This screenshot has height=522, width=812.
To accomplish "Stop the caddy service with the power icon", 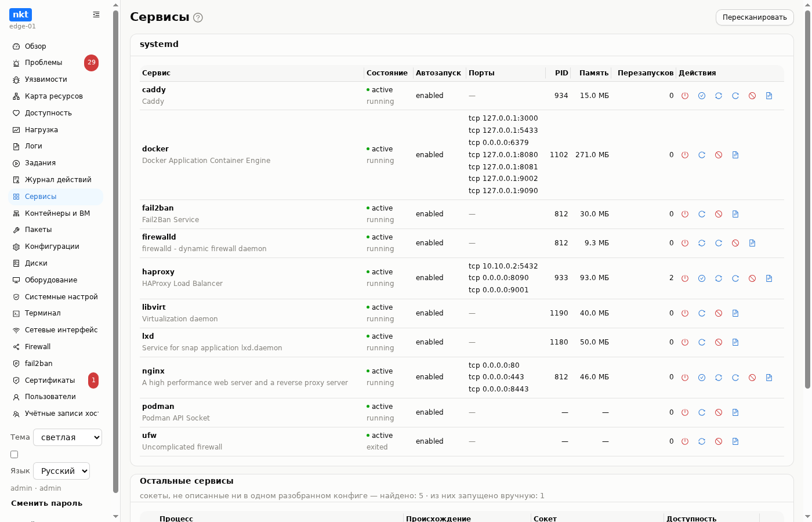I will pos(685,96).
